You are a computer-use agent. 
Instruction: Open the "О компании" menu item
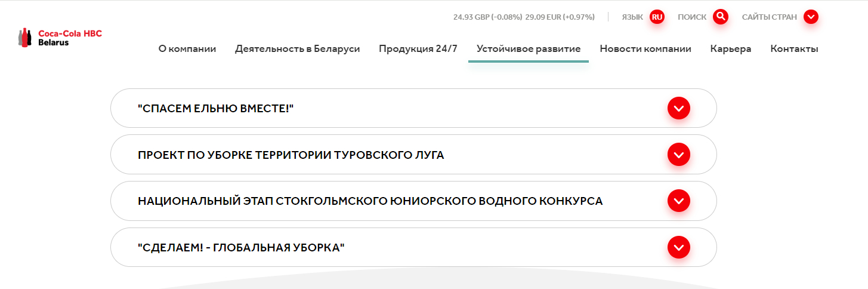187,49
